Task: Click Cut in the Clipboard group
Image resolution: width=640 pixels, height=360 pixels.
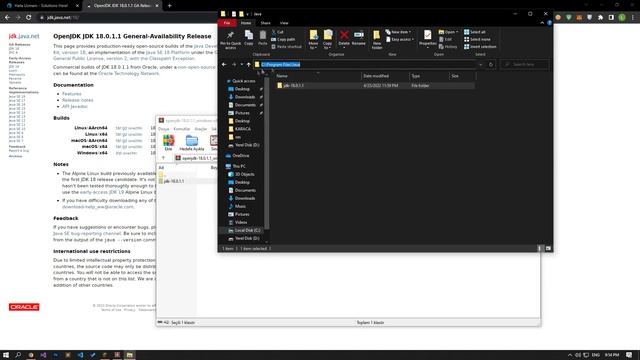Action: click(x=278, y=32)
